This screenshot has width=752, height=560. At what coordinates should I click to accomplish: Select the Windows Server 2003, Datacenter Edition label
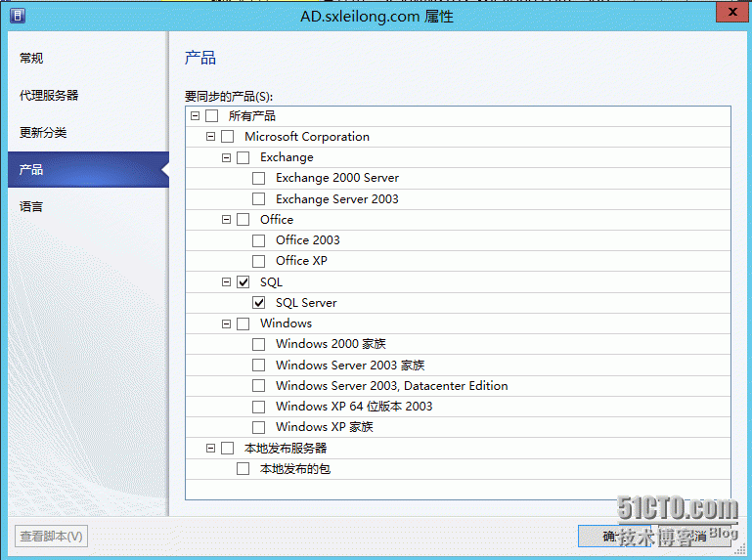point(392,385)
